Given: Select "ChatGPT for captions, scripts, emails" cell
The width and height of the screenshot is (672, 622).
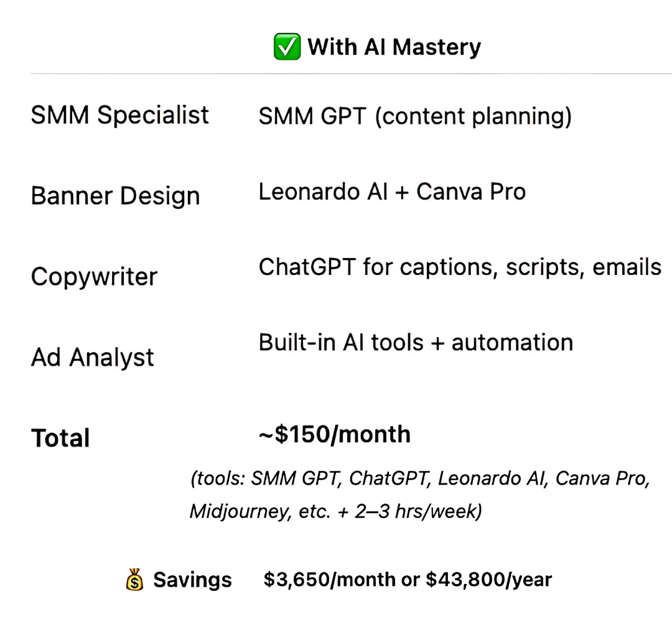Looking at the screenshot, I should (x=460, y=267).
